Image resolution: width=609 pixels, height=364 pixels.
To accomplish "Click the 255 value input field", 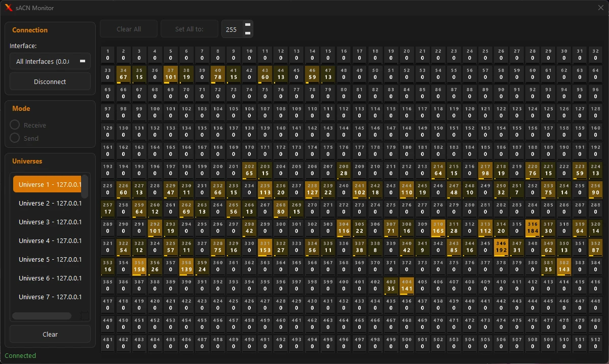I will tap(232, 29).
